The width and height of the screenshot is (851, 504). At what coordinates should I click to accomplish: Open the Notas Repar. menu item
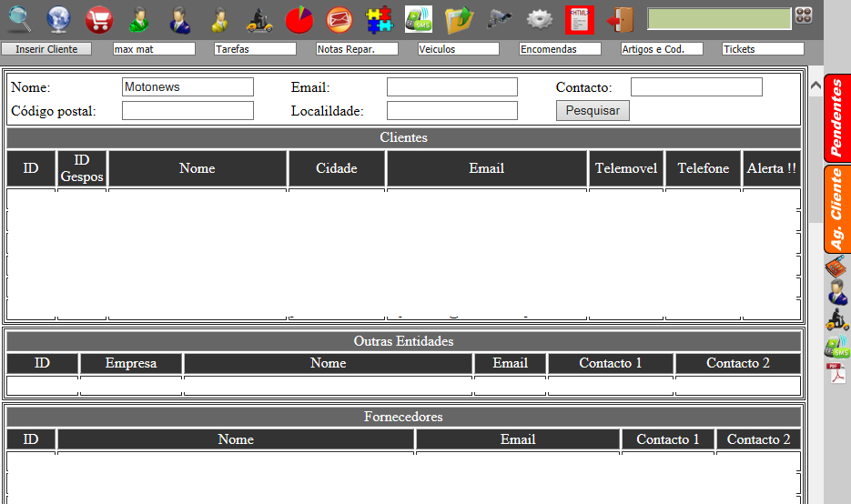pos(357,49)
